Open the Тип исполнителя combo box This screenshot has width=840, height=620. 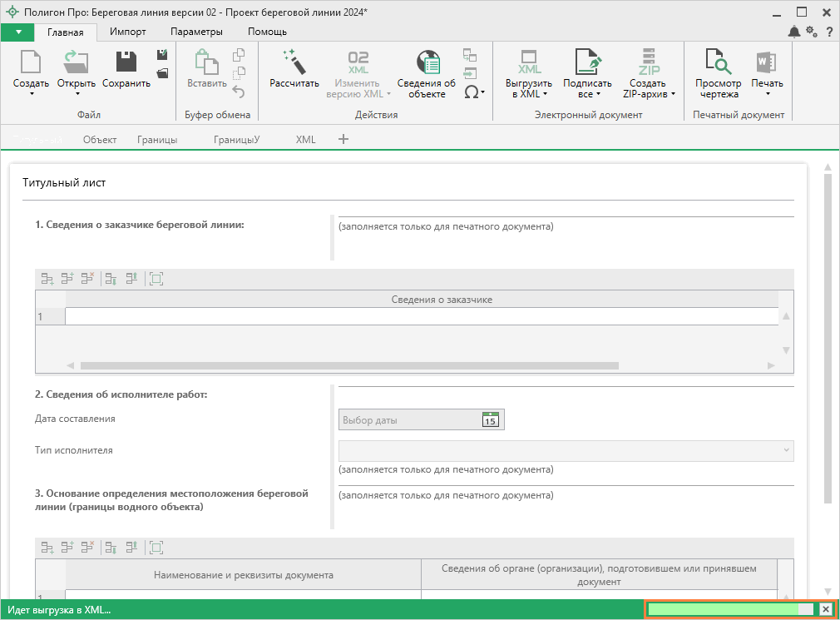point(566,450)
